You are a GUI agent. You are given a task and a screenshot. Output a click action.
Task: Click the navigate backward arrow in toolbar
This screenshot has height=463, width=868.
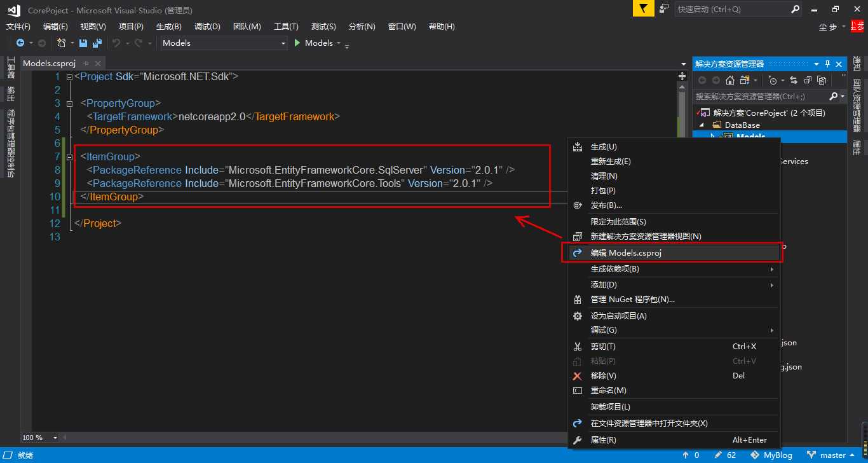(20, 43)
